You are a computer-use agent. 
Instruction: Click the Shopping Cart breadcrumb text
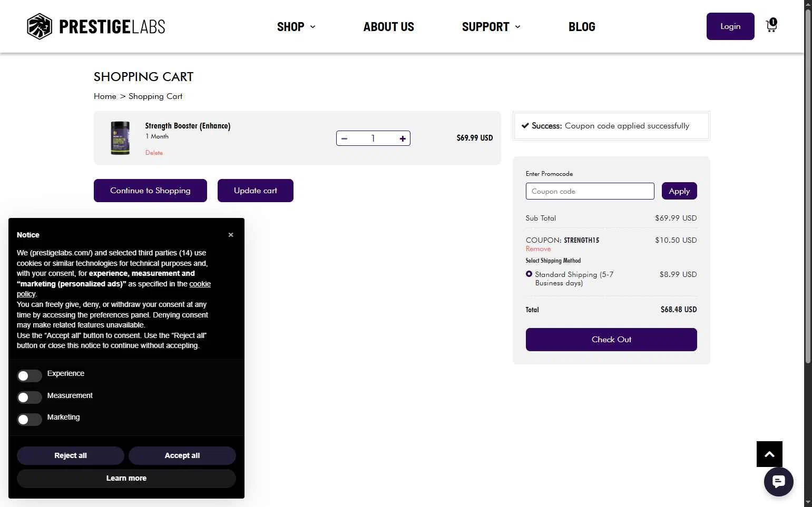click(155, 96)
